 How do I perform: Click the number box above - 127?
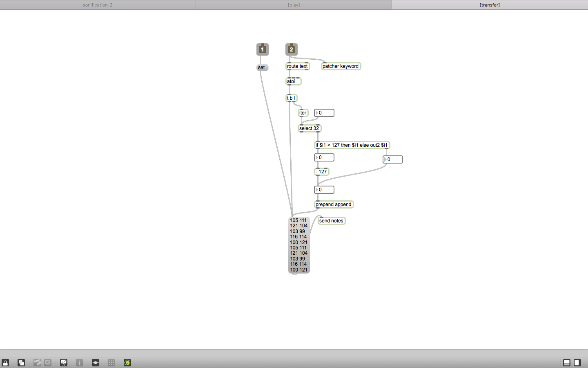tap(324, 157)
